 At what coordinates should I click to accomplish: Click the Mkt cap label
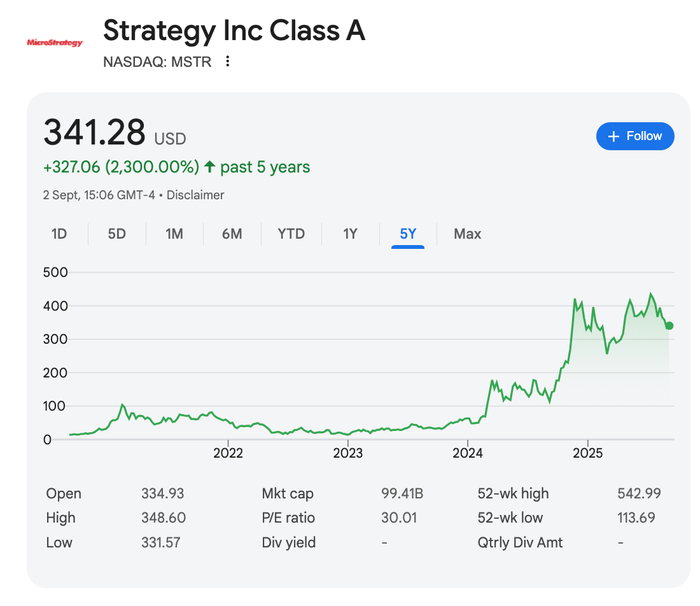[288, 493]
